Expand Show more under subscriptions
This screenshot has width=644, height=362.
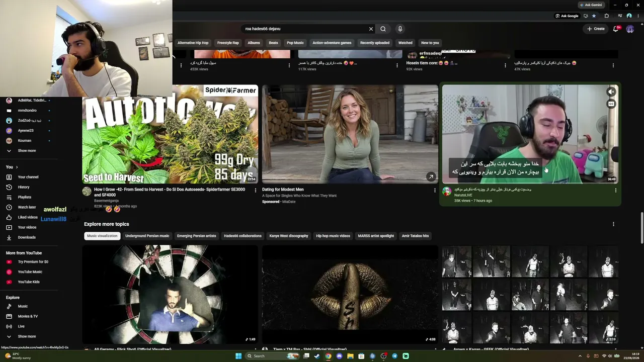tap(27, 151)
